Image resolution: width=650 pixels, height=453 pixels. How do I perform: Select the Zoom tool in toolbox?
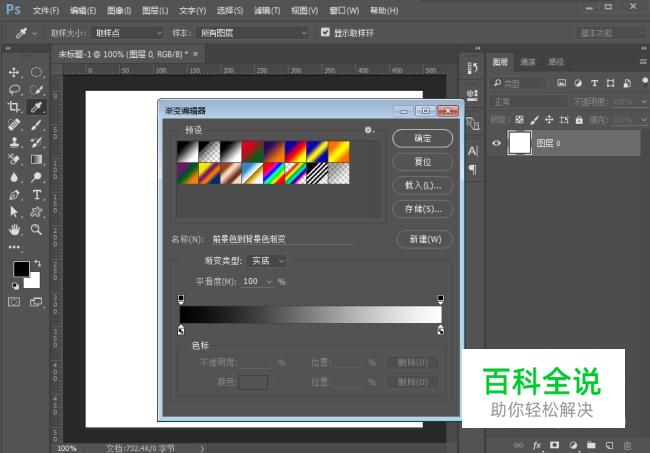click(36, 229)
